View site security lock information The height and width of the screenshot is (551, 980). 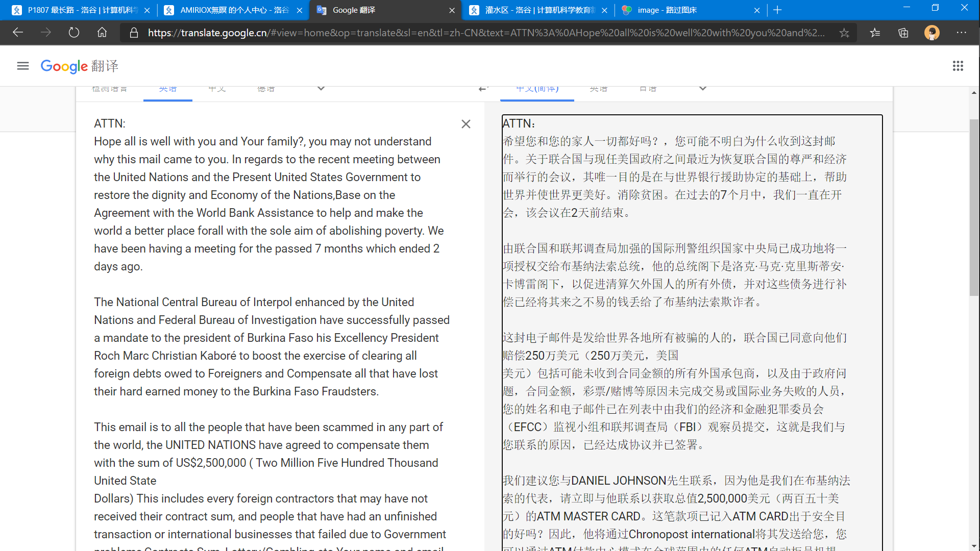(134, 33)
